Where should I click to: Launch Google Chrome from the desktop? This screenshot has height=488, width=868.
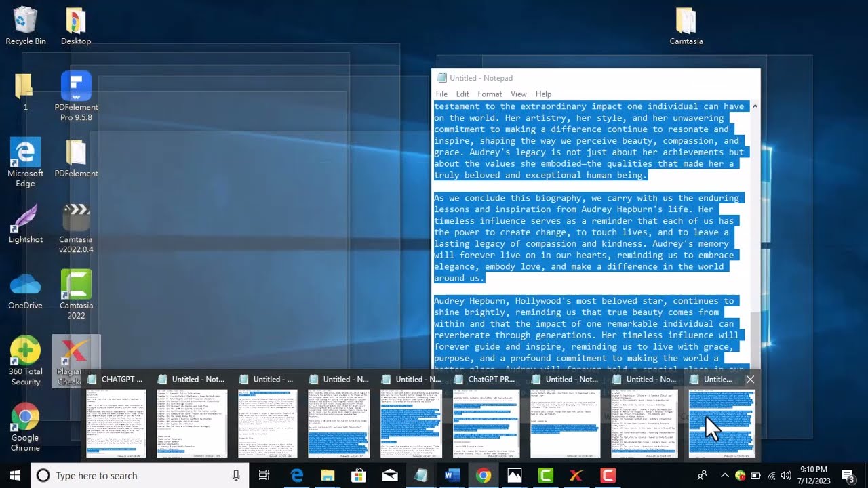pyautogui.click(x=25, y=427)
